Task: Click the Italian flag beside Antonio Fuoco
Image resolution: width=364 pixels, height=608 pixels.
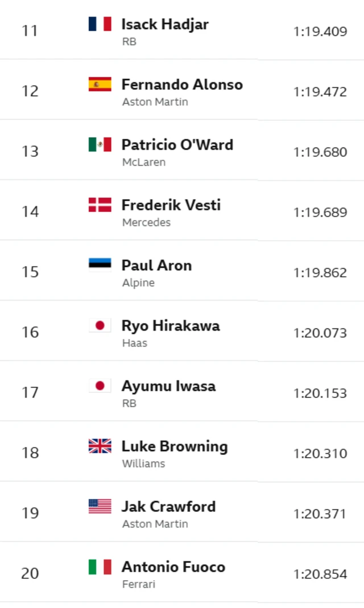Action: coord(100,567)
